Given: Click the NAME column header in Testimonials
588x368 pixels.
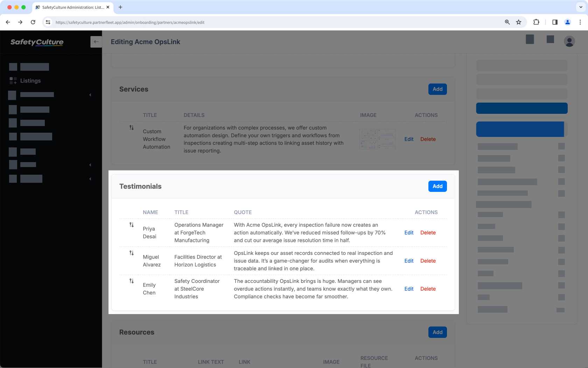Looking at the screenshot, I should [x=150, y=212].
